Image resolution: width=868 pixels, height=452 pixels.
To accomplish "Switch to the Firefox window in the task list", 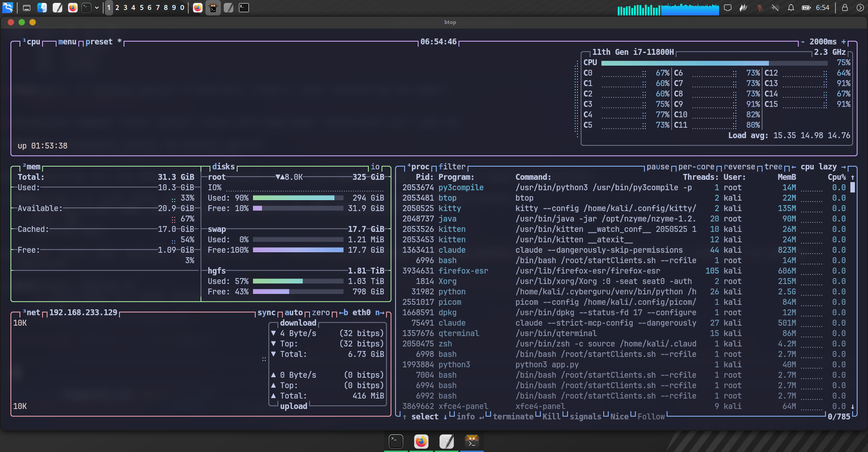I will [x=198, y=8].
